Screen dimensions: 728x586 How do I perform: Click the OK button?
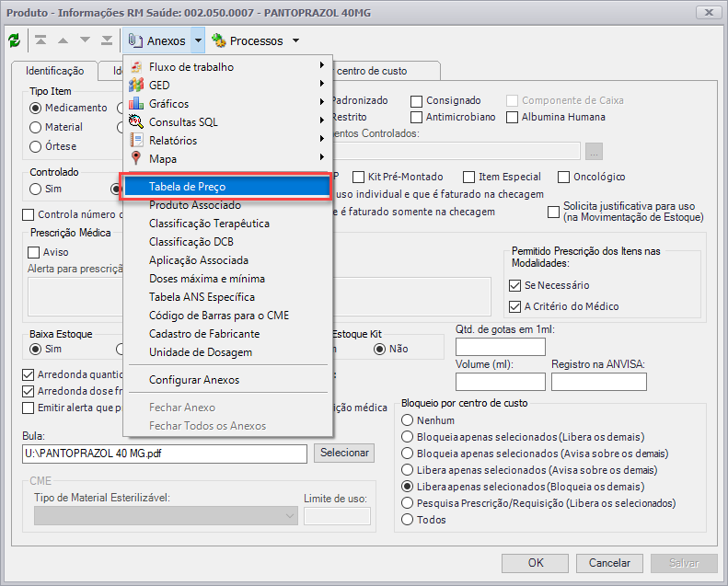[535, 563]
